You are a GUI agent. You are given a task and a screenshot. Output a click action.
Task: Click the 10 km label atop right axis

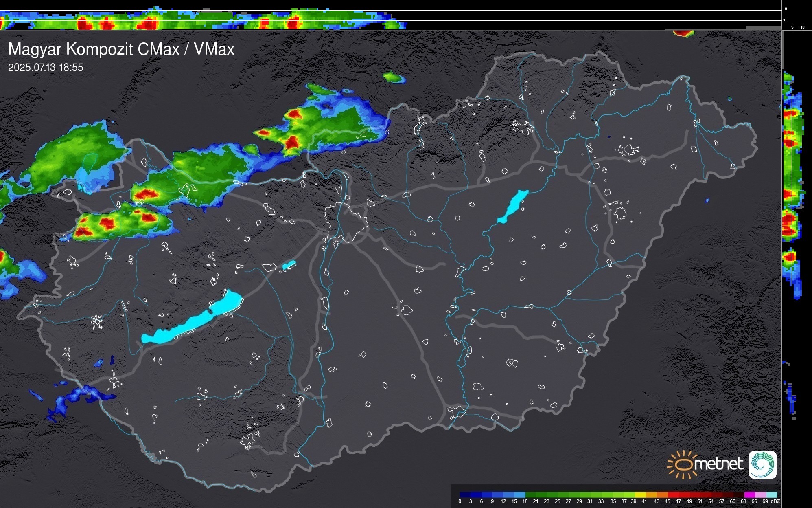pyautogui.click(x=785, y=9)
